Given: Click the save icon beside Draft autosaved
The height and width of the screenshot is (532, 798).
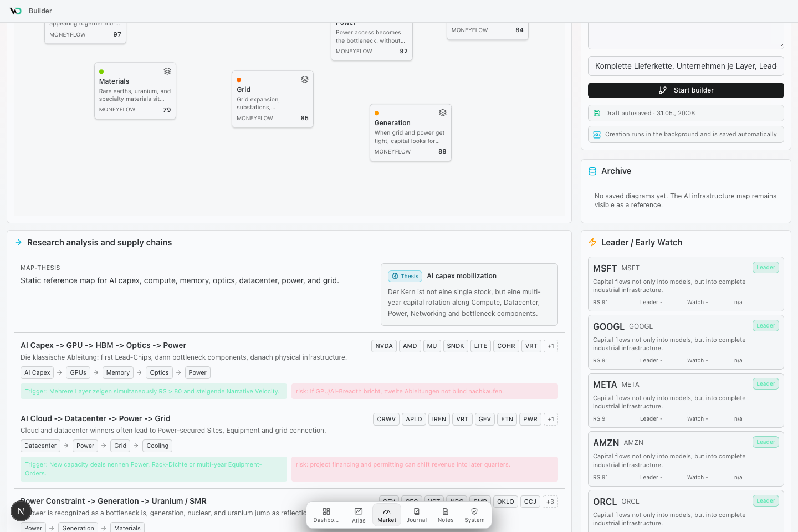Looking at the screenshot, I should pos(597,113).
